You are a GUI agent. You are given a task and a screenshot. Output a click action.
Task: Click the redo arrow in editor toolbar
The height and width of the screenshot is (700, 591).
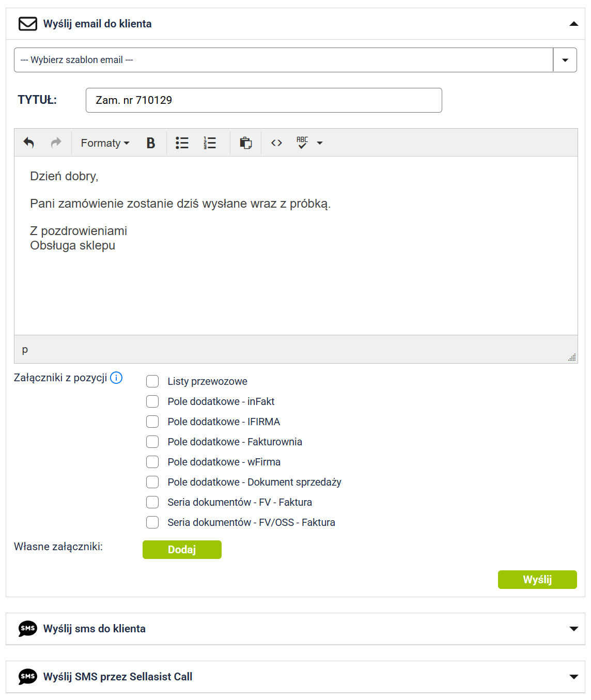tap(56, 143)
